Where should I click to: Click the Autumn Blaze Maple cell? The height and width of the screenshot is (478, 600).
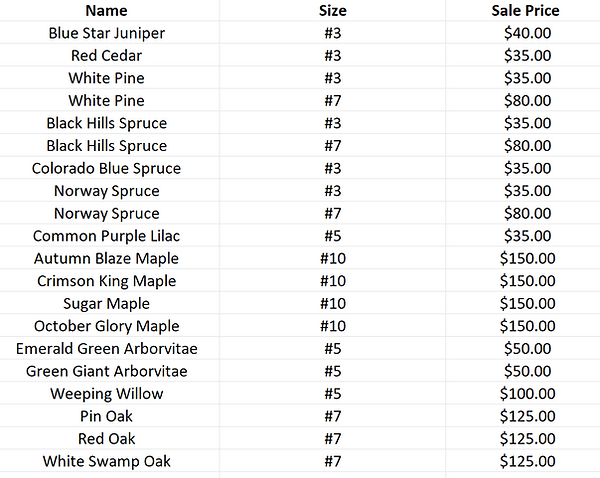(106, 258)
